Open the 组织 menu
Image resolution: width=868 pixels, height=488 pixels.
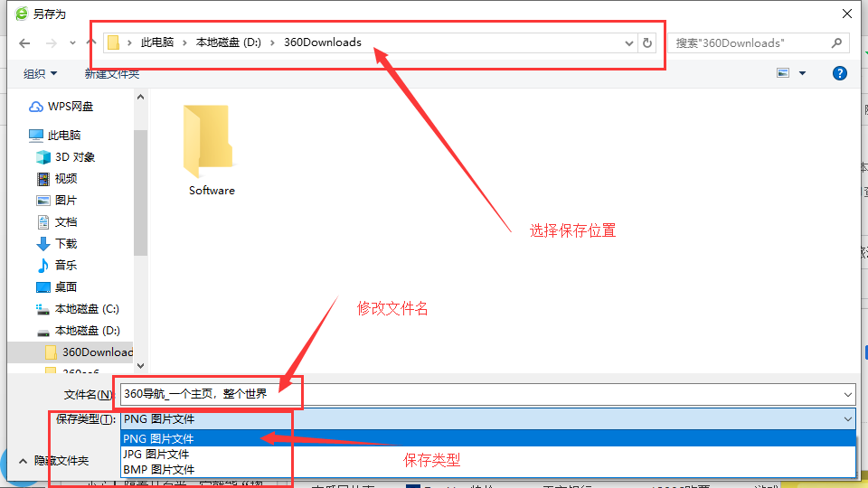(x=40, y=73)
